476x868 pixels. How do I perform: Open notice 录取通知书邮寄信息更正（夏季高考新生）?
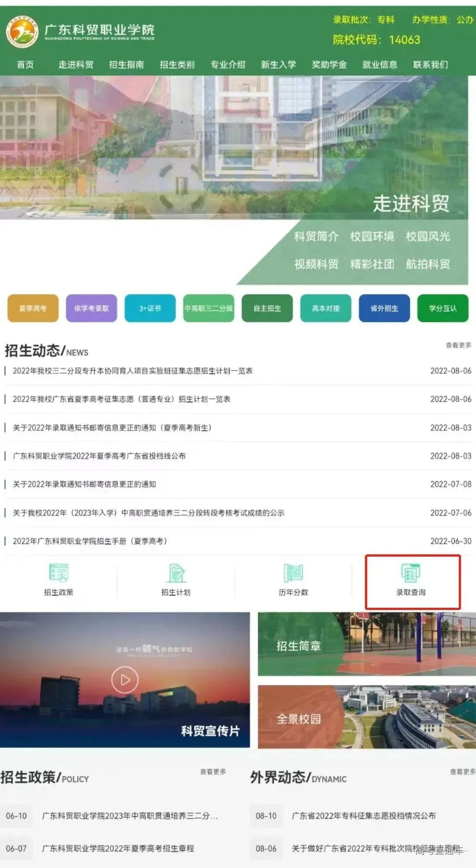click(x=112, y=428)
